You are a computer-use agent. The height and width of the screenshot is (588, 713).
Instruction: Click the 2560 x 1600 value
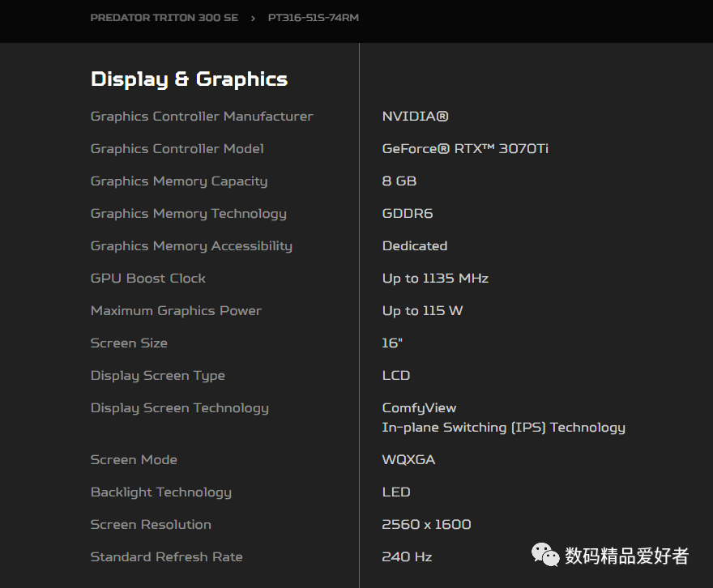pos(426,524)
